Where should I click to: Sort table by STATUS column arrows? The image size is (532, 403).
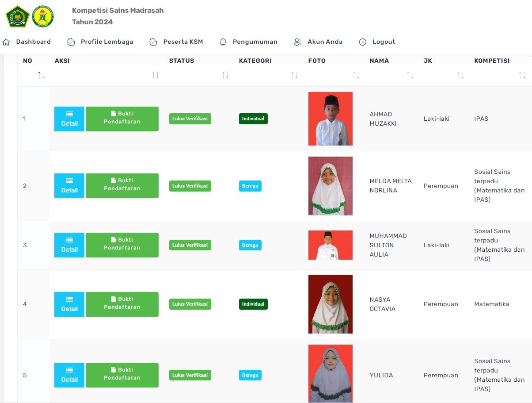(x=225, y=75)
